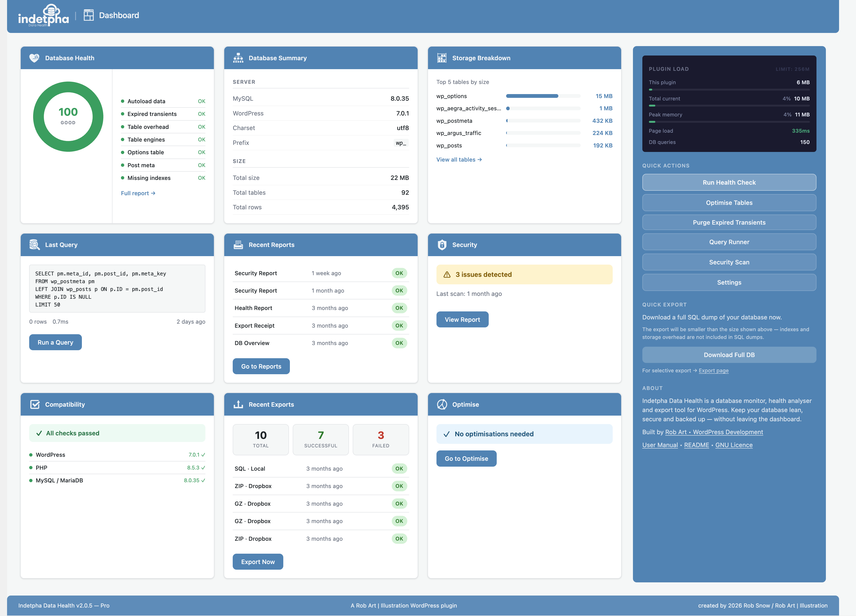Click the 3 issues detected banner
The image size is (856, 616).
524,275
